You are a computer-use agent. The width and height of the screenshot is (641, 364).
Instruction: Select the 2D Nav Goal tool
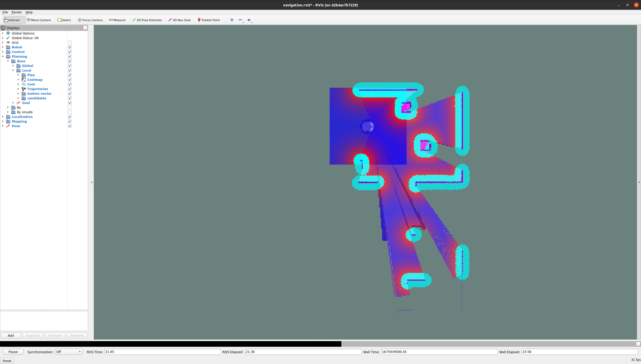point(179,20)
